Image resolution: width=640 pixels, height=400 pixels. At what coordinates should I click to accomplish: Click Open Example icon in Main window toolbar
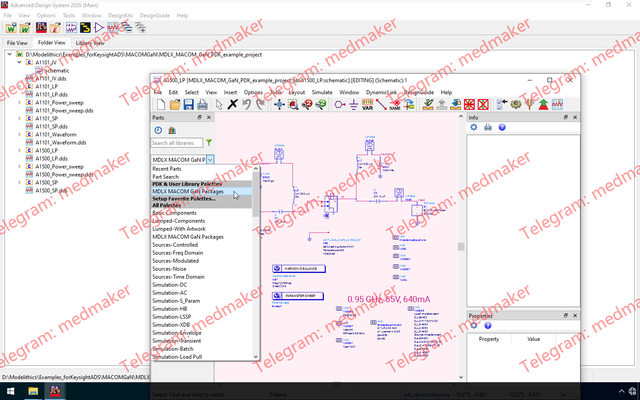(55, 28)
